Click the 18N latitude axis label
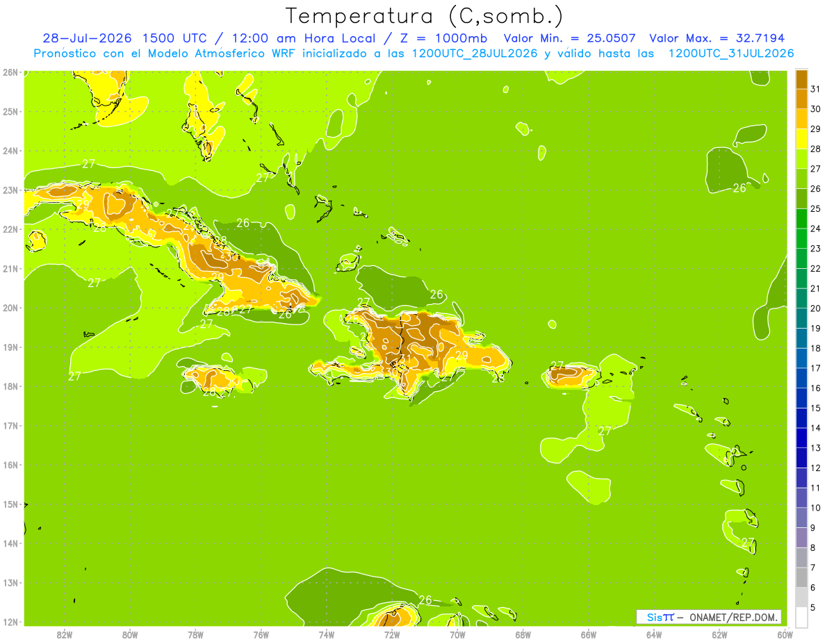Viewport: 834px width, 644px height. click(10, 386)
